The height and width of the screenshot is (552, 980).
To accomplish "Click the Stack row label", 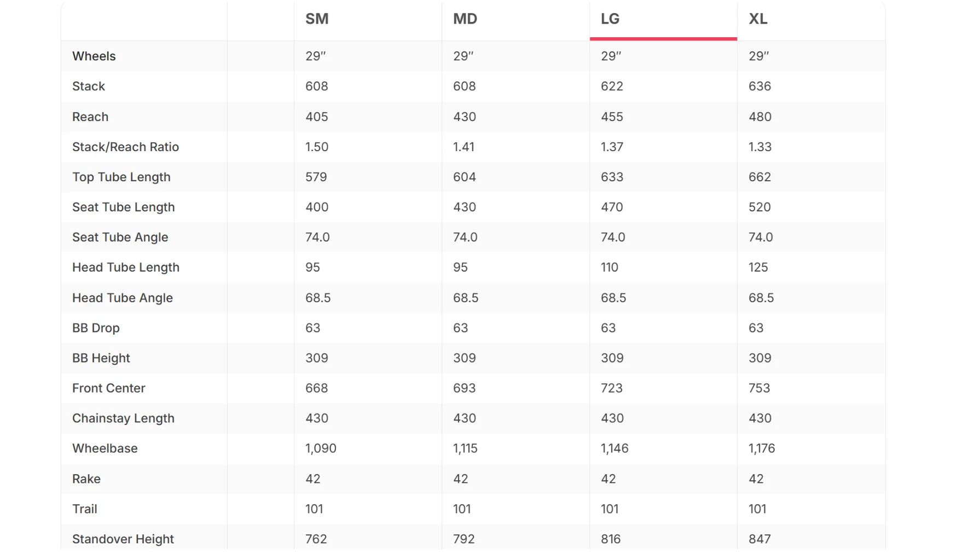I will click(89, 87).
